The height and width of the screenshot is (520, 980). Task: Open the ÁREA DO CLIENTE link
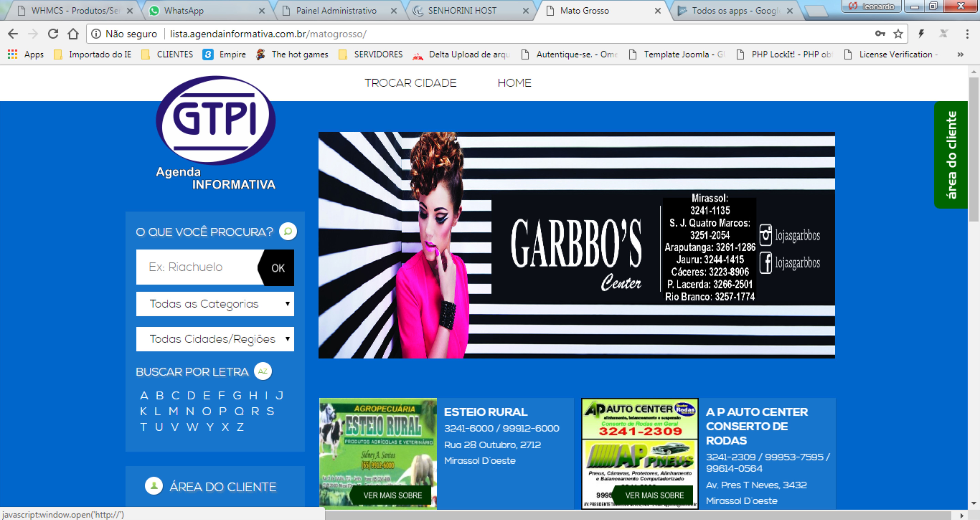point(223,487)
